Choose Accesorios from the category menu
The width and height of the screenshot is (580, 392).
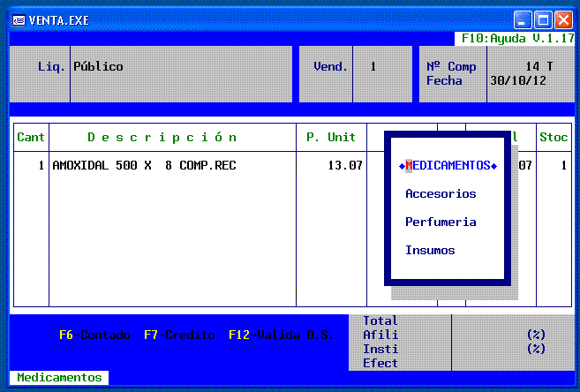441,193
